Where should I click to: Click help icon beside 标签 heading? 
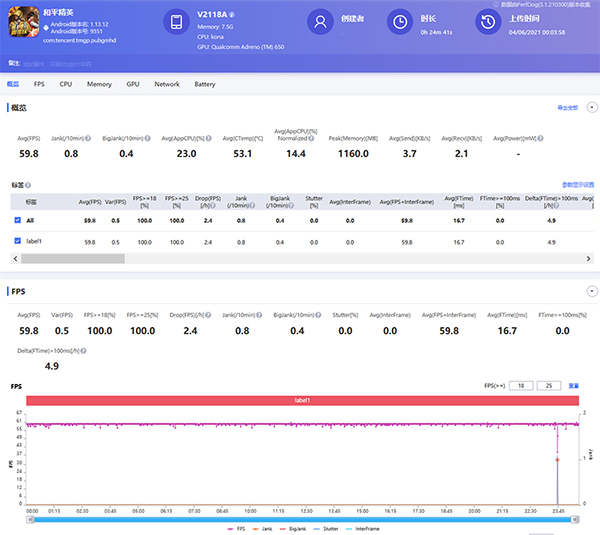[28, 185]
